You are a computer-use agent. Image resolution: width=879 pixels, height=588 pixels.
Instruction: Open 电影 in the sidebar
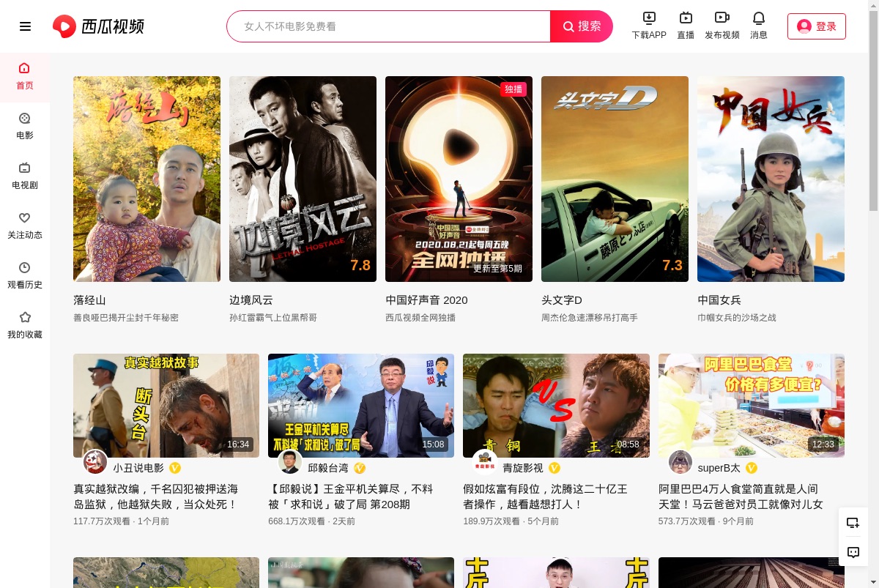click(x=25, y=127)
